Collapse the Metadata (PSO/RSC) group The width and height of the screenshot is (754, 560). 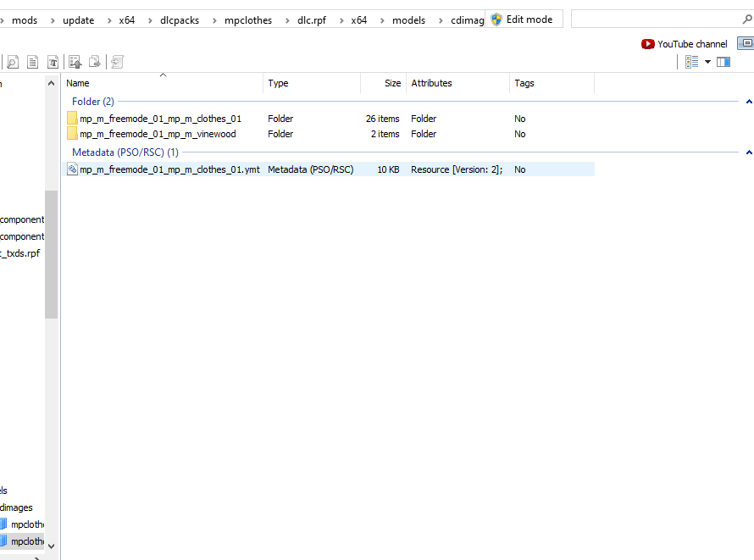(x=749, y=152)
